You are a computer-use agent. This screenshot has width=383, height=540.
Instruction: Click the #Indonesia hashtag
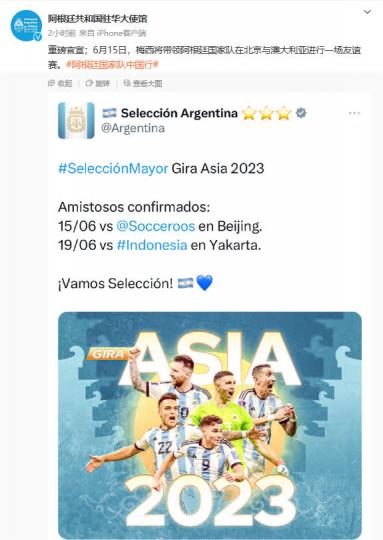(x=152, y=245)
